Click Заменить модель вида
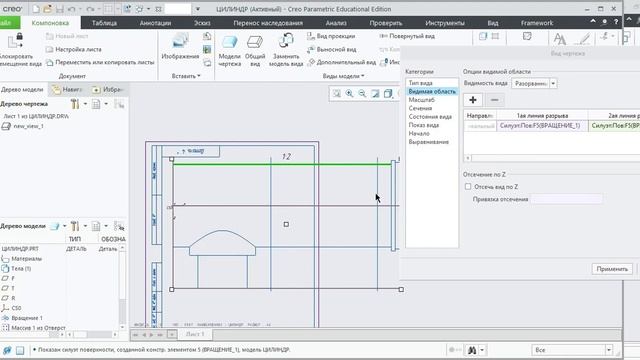 [x=286, y=50]
